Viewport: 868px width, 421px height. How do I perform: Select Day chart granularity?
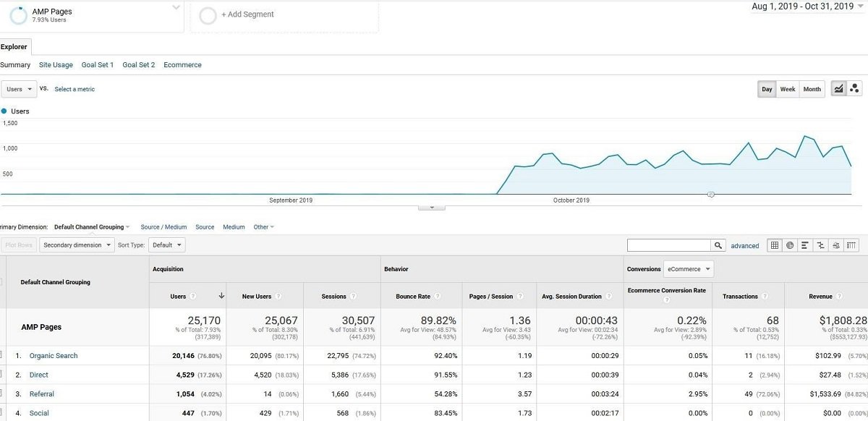767,89
